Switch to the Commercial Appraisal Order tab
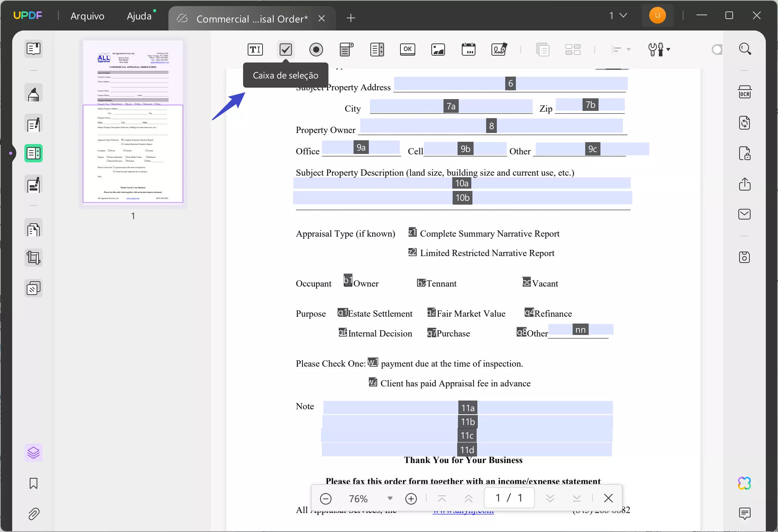Screen dimensions: 778x532 point(252,18)
